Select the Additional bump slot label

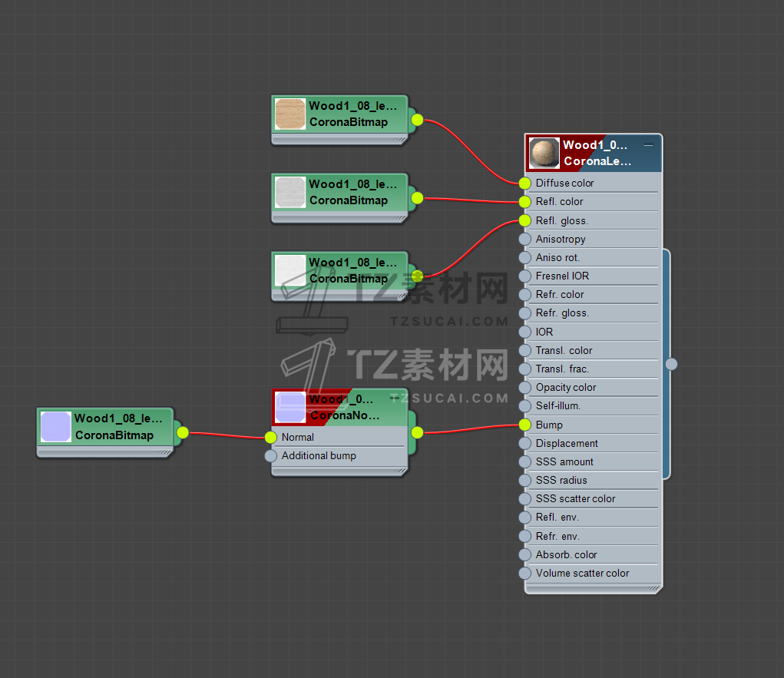point(319,456)
